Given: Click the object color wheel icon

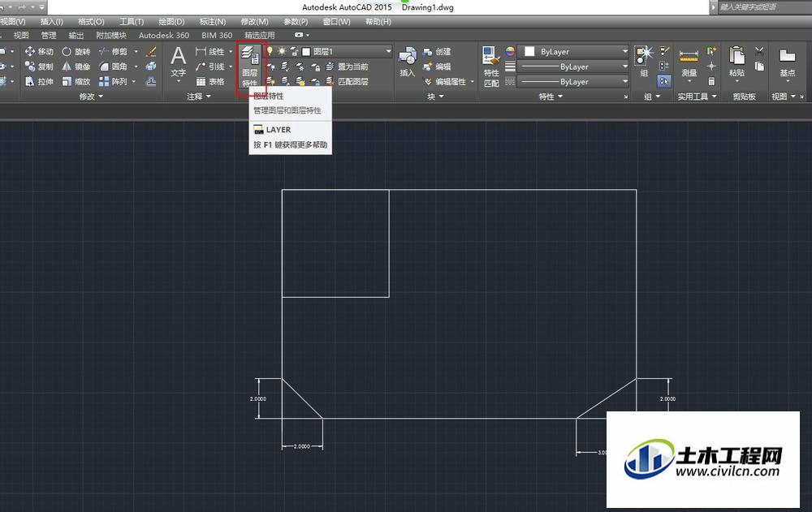Looking at the screenshot, I should point(510,51).
